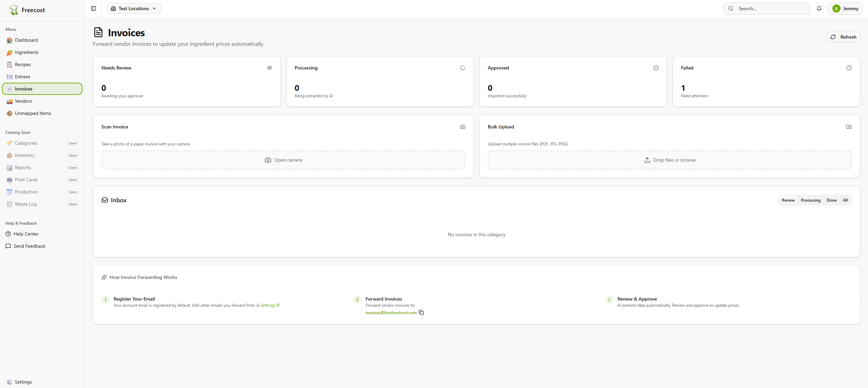Click the Scan Invoice camera icon

[x=462, y=127]
